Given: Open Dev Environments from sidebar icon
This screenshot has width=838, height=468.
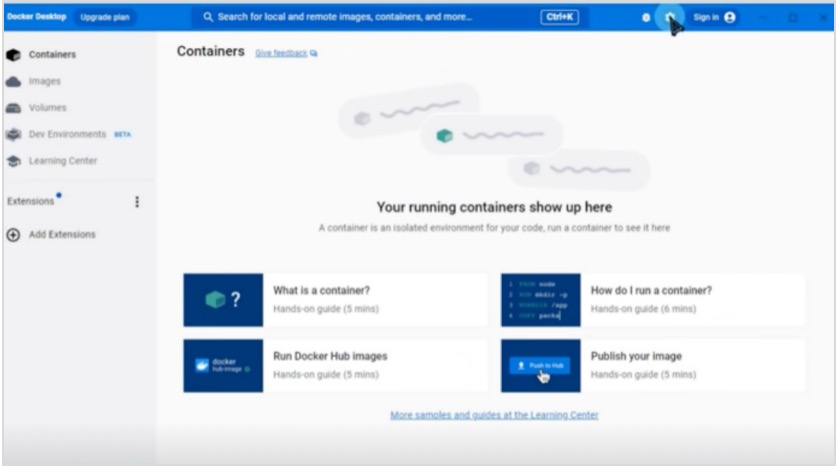Looking at the screenshot, I should [x=14, y=134].
